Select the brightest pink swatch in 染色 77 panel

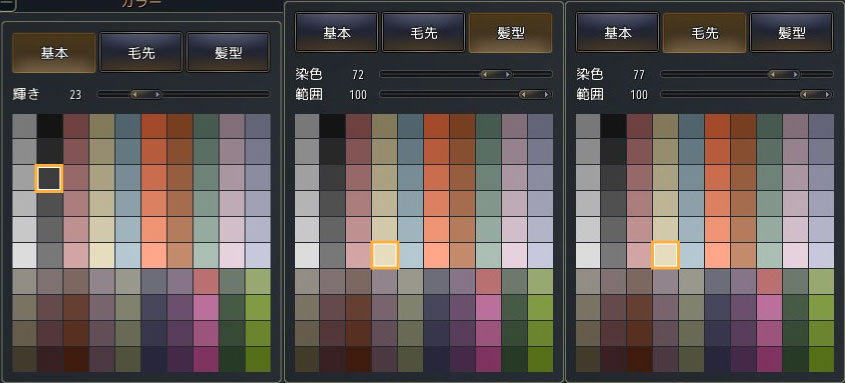tap(770, 307)
